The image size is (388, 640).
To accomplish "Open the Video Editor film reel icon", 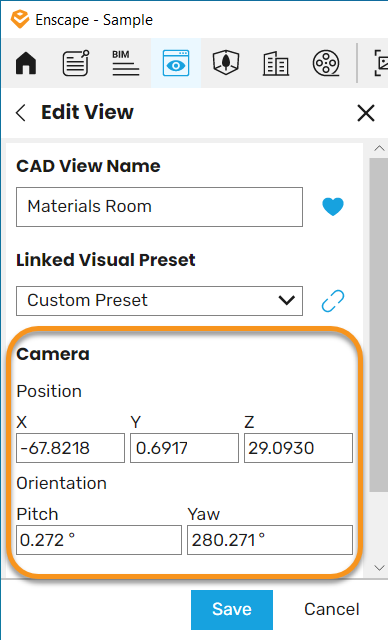I will [x=326, y=63].
